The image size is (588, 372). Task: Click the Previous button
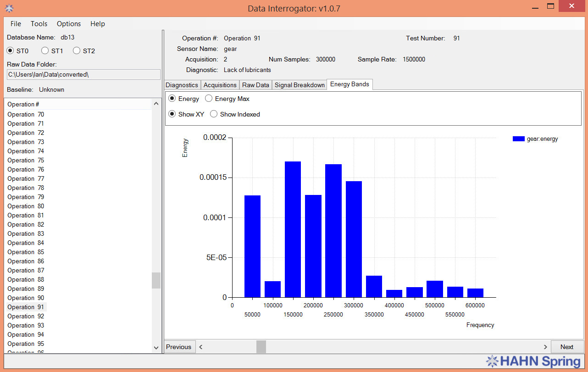(180, 347)
